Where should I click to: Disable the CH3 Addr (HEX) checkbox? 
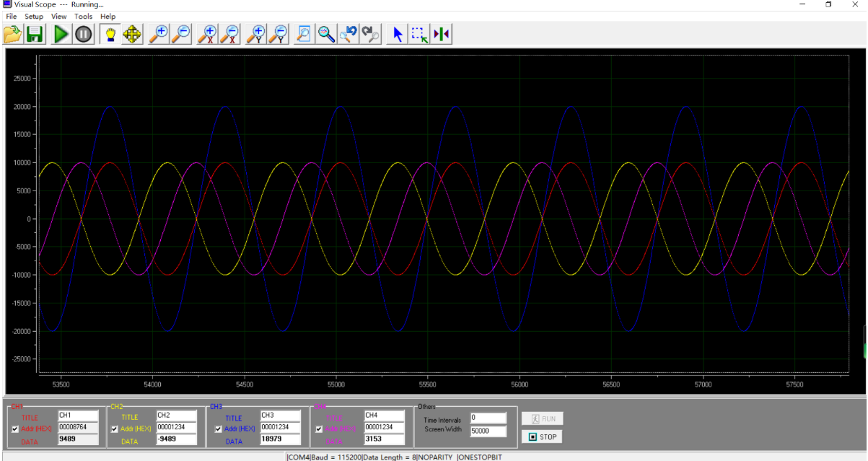tap(218, 429)
